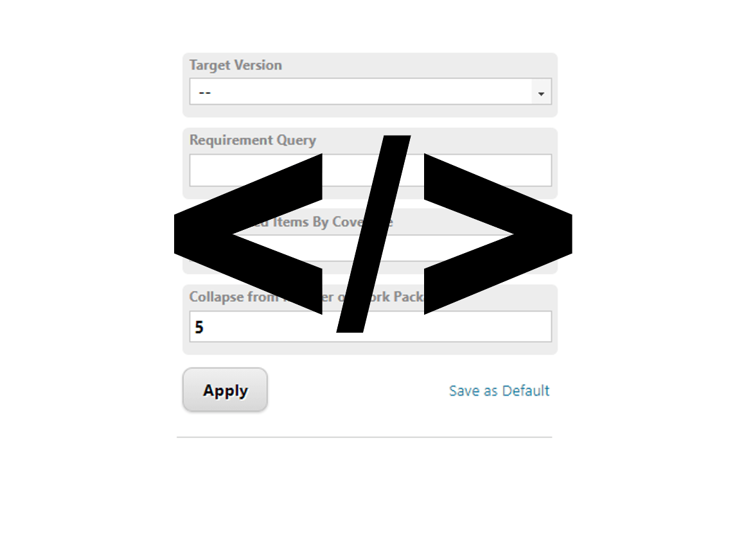Click the value 5 in collapse field
Image resolution: width=746 pixels, height=560 pixels.
point(199,327)
